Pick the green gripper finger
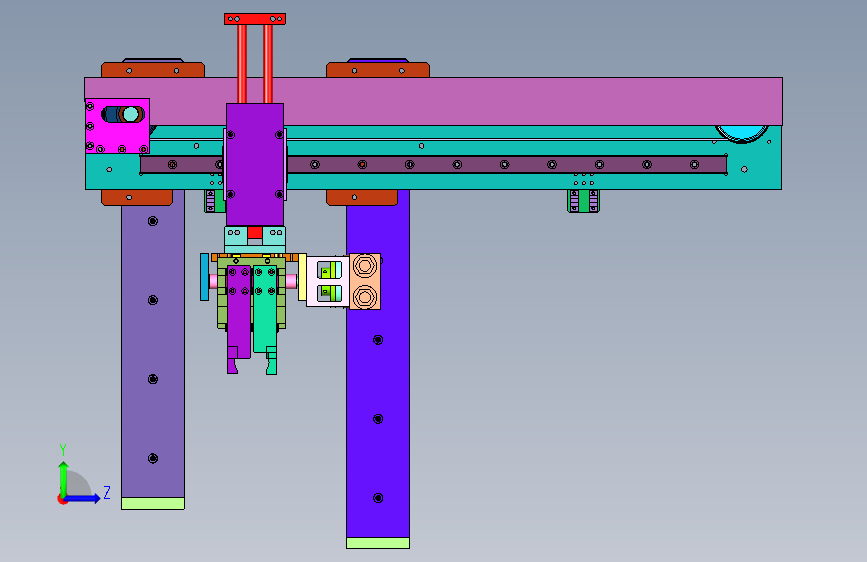Image resolution: width=867 pixels, height=562 pixels. 265,319
